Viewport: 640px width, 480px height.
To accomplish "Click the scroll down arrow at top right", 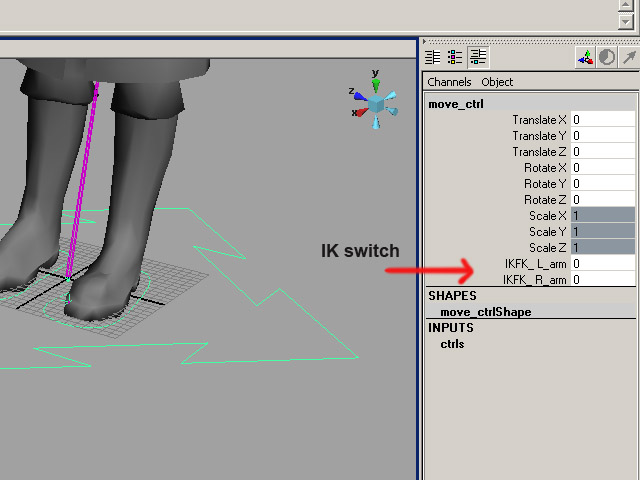I will tap(625, 21).
